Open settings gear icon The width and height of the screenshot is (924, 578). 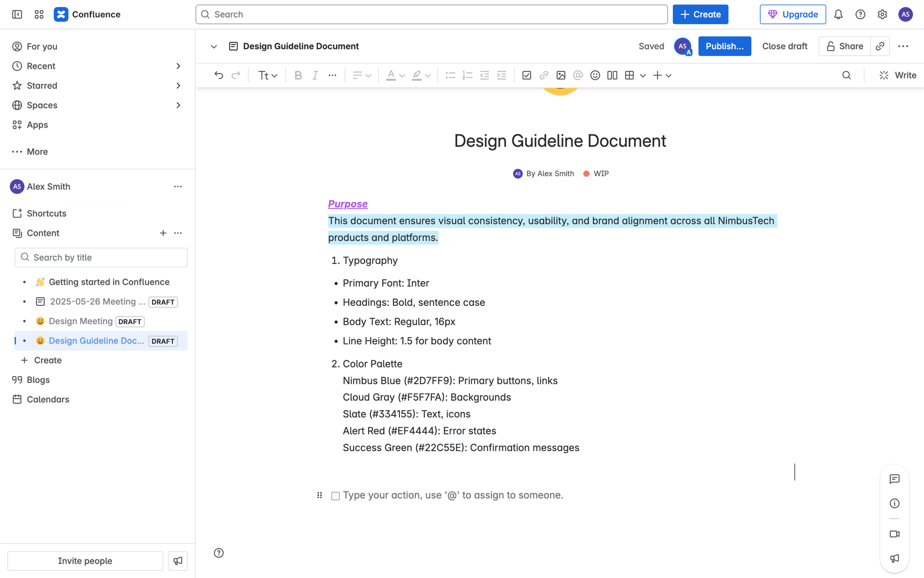(882, 14)
